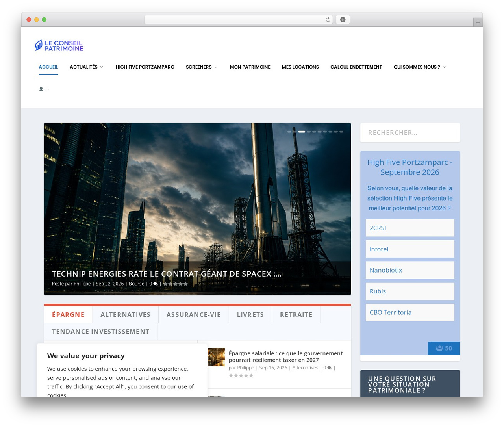Go to the Accueil menu item
The height and width of the screenshot is (427, 504).
pyautogui.click(x=48, y=67)
